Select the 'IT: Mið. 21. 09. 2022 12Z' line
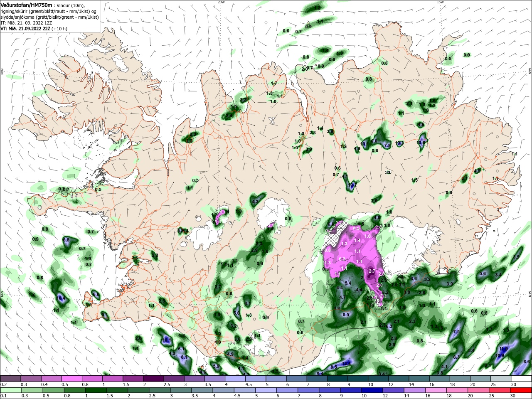Screen dimensions: 532x399 pos(26,23)
